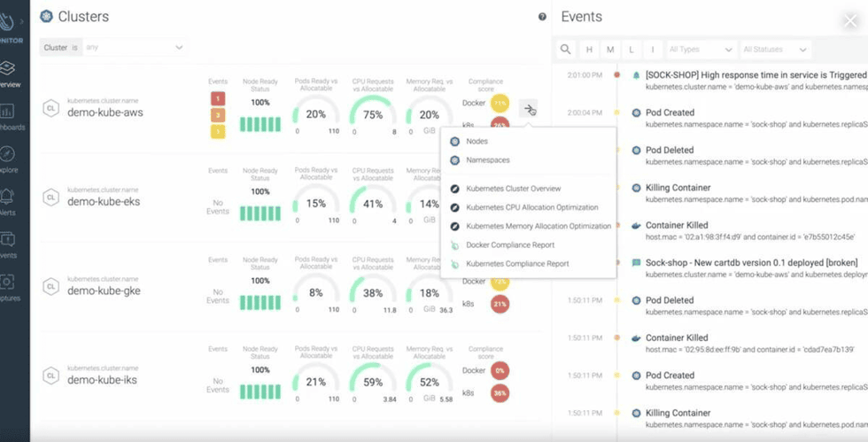Open the Killing Container event below Pod Deleted
This screenshot has height=442, width=868.
pyautogui.click(x=678, y=188)
